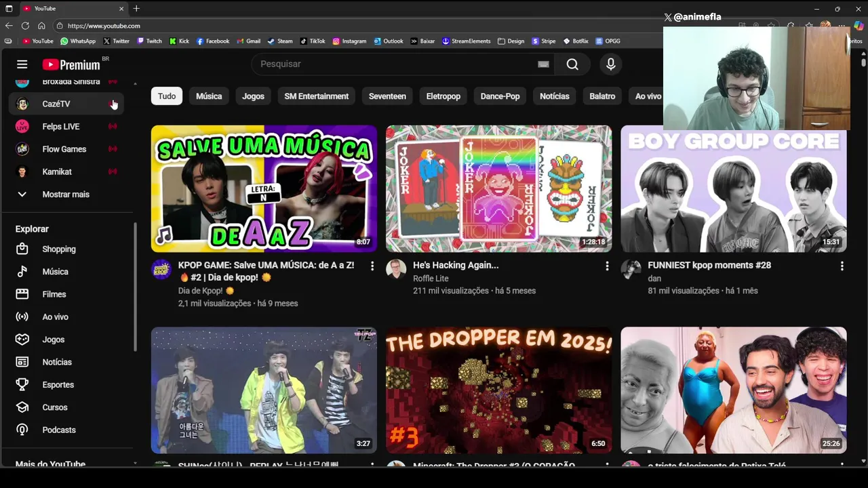The image size is (868, 488).
Task: Open dan channel avatar
Action: point(631,269)
